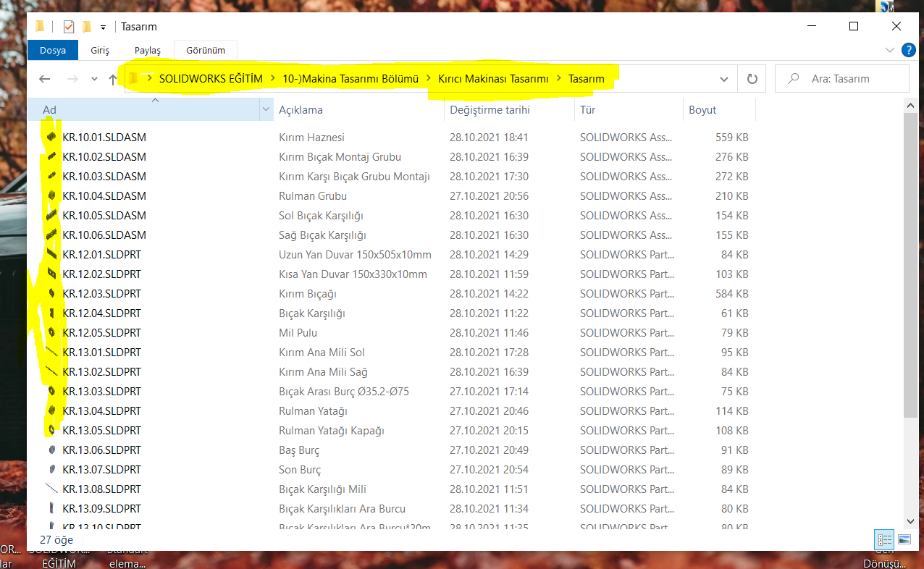This screenshot has width=924, height=569.
Task: Click the Ara: Tasarım search field
Action: 841,79
